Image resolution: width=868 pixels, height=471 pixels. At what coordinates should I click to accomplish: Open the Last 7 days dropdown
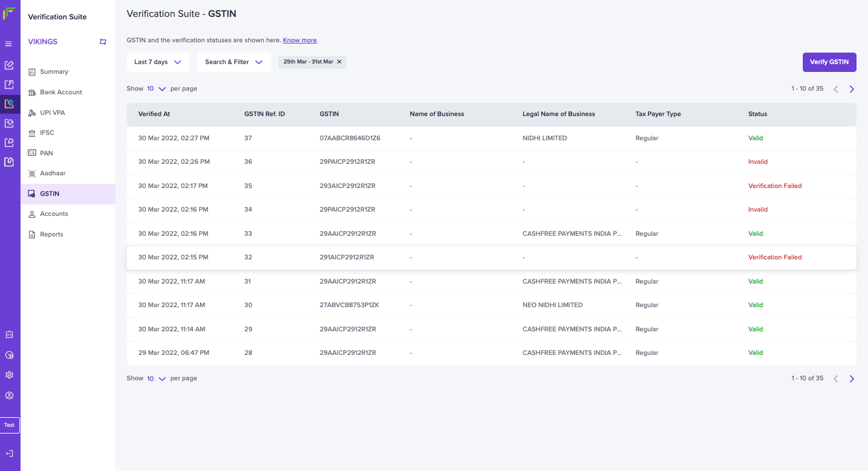click(x=158, y=62)
